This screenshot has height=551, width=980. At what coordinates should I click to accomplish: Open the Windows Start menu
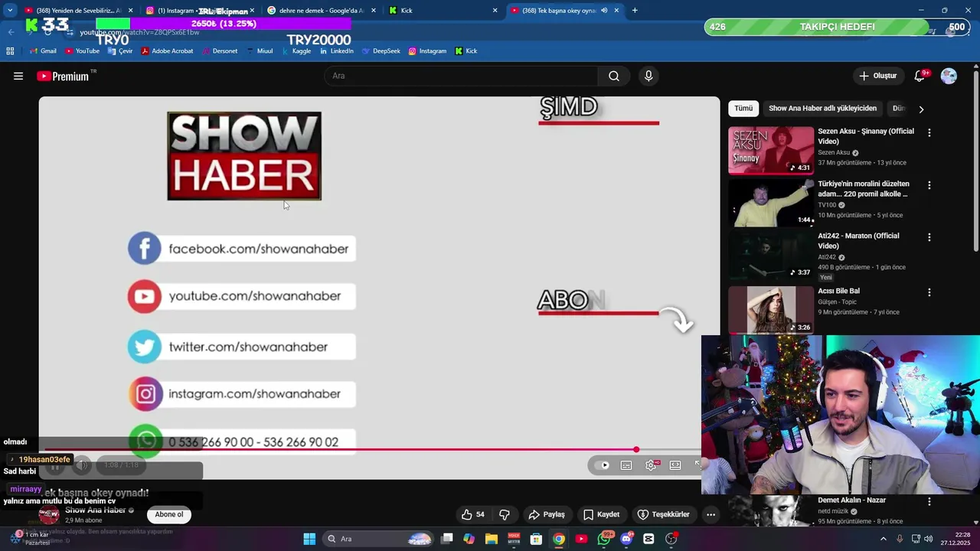pyautogui.click(x=309, y=539)
